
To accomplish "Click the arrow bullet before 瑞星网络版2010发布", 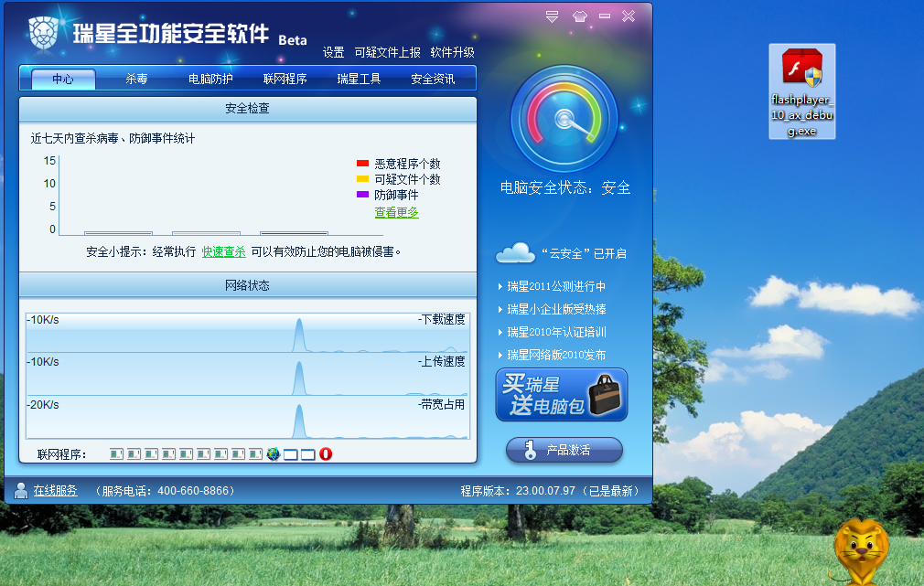I will click(x=500, y=355).
